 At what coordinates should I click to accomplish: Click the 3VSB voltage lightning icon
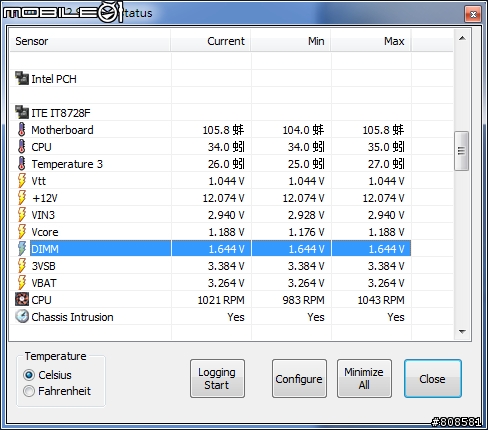click(22, 266)
